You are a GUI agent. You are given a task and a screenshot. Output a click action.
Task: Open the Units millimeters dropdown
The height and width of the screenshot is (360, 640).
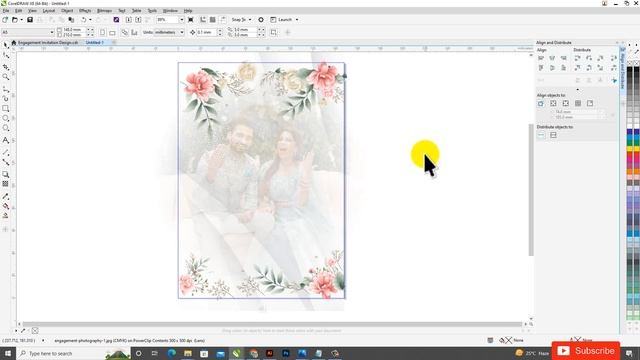182,32
